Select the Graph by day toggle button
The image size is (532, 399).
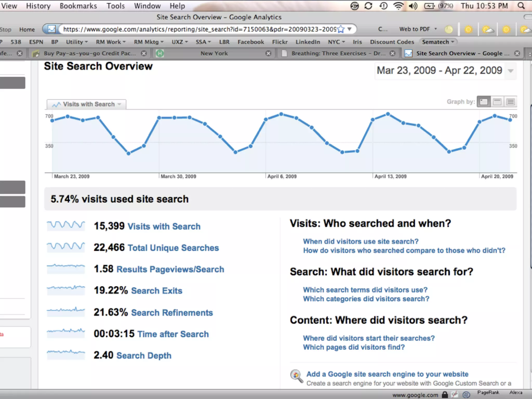484,102
